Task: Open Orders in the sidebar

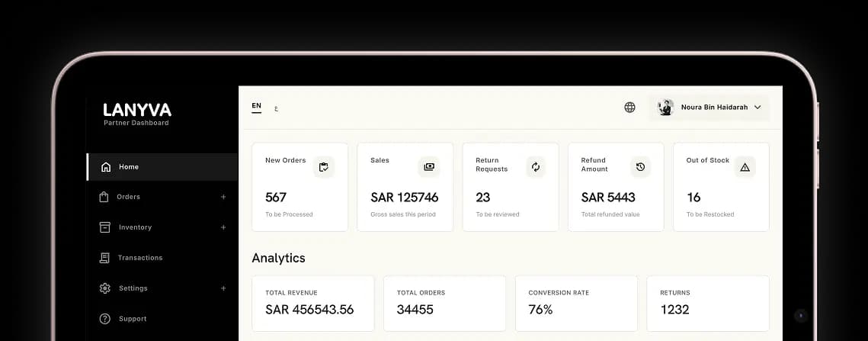Action: click(x=162, y=197)
